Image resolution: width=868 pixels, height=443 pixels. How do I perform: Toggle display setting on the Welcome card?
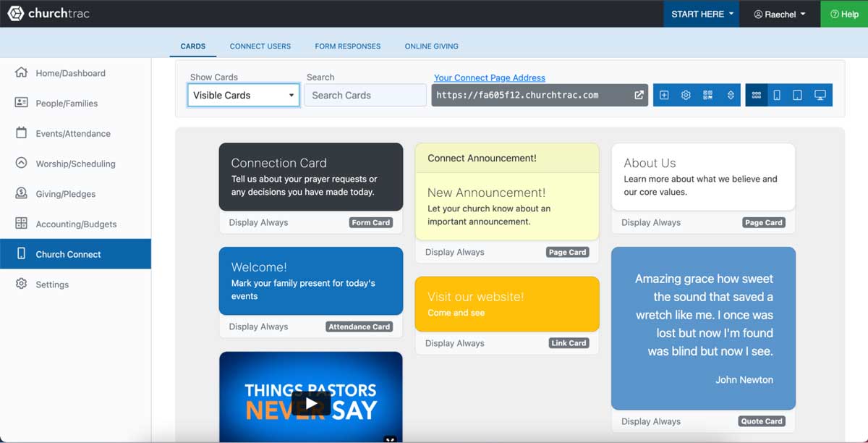pyautogui.click(x=258, y=326)
